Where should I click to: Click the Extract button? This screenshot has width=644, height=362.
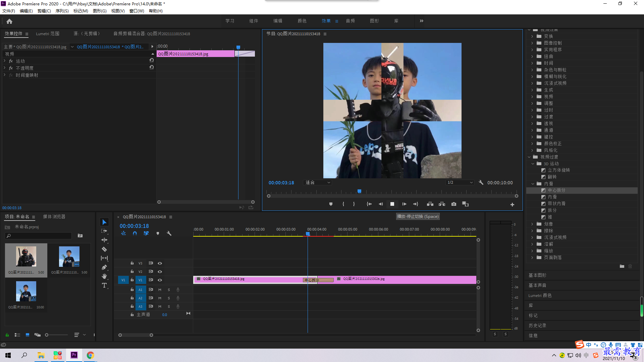coord(442,204)
